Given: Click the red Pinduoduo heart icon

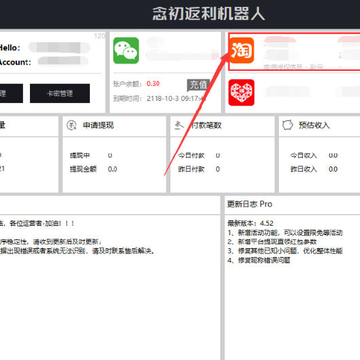Looking at the screenshot, I should [x=241, y=93].
